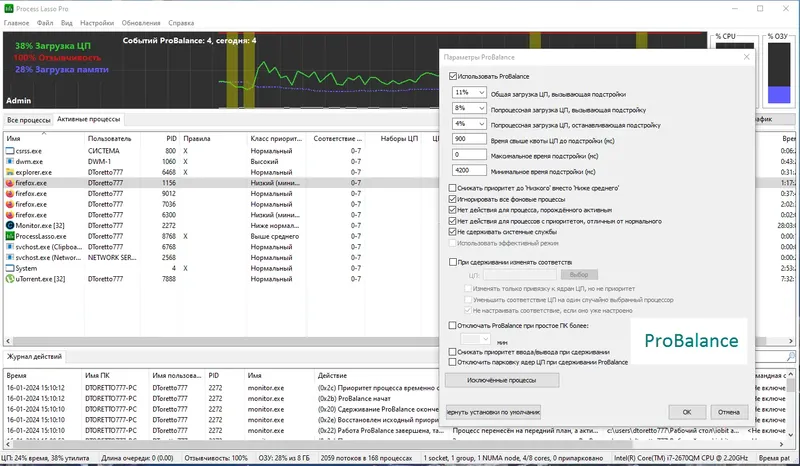The width and height of the screenshot is (800, 466).
Task: Sort by the Пользователь column header
Action: (112, 138)
